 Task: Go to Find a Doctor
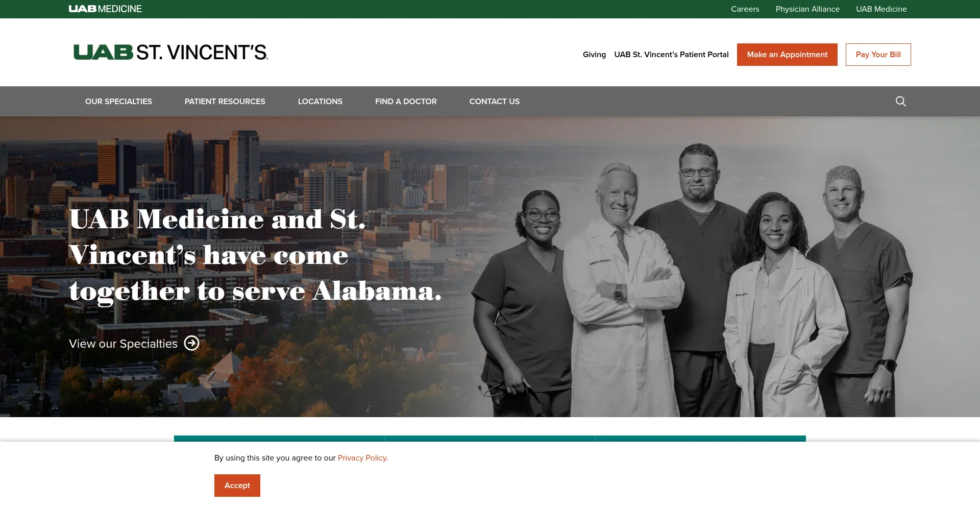pos(406,101)
